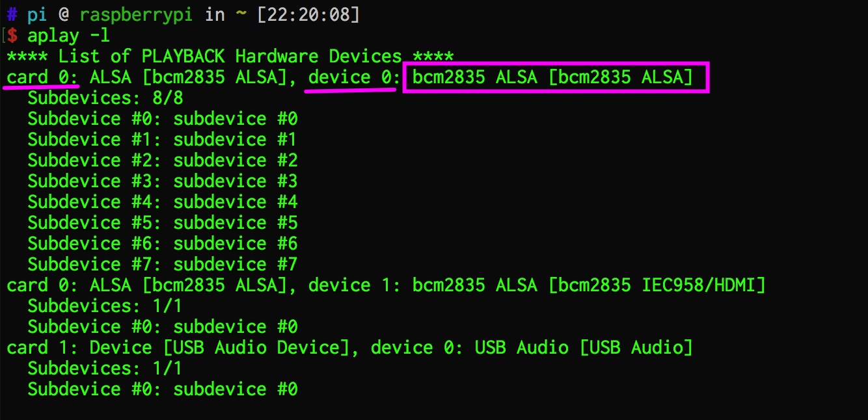The width and height of the screenshot is (868, 420).
Task: Click the 'raspberrypi' hostname in prompt
Action: click(136, 16)
